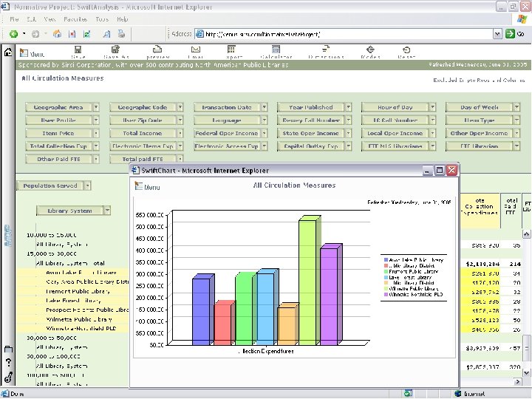Select the Wilmette Public Library row
This screenshot has height=399, width=532.
coord(79,319)
